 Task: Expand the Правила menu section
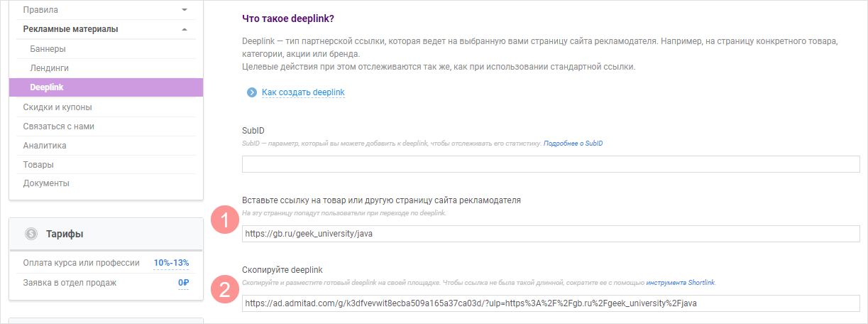click(185, 10)
